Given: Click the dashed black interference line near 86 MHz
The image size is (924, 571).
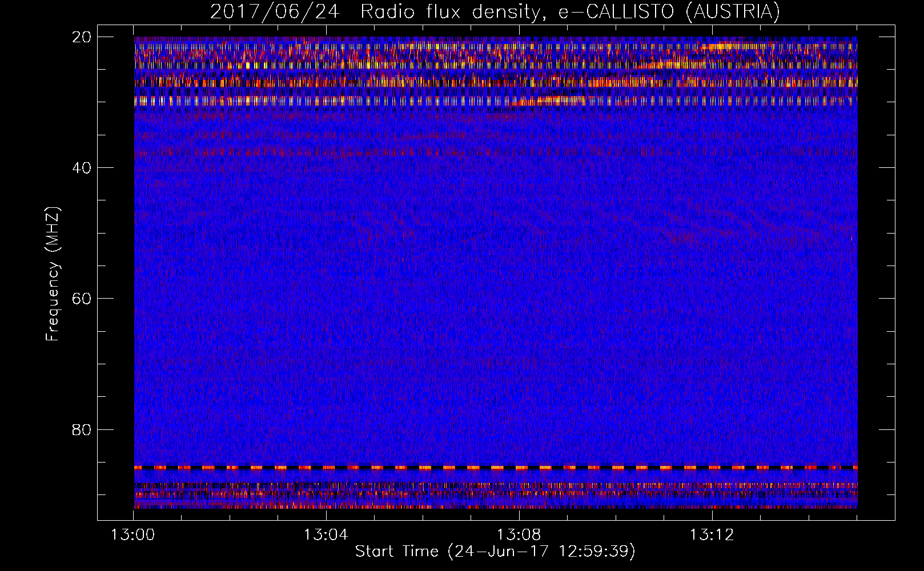Looking at the screenshot, I should click(x=496, y=468).
